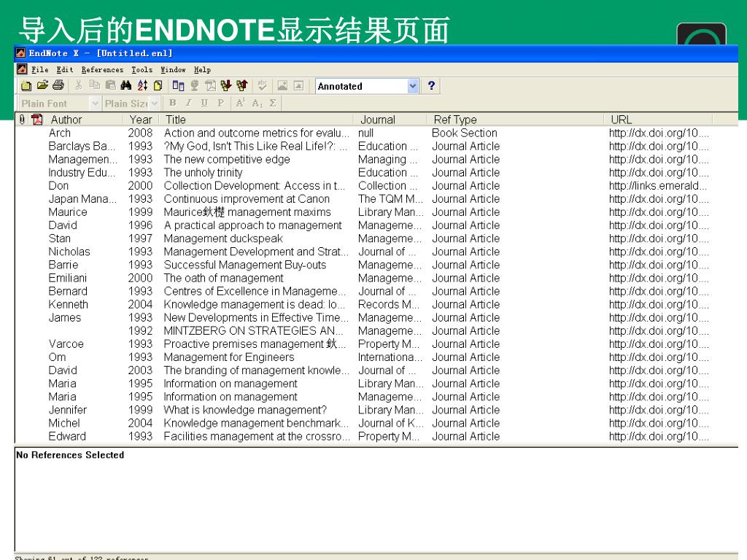Toggle Italic formatting

(x=189, y=103)
